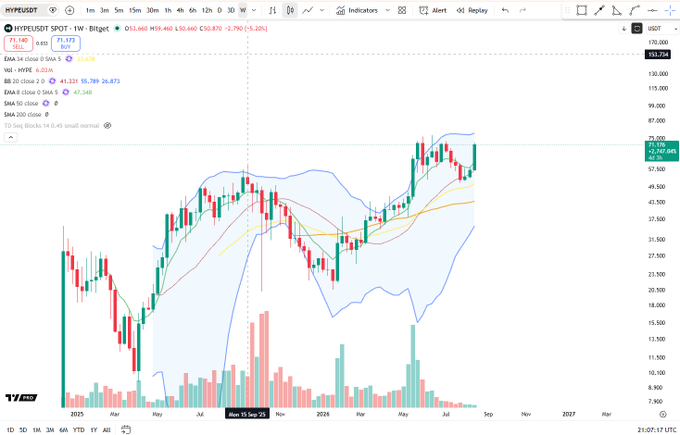Click the 21:07:17 UTC timezone clock
The image size is (680, 435).
[657, 430]
